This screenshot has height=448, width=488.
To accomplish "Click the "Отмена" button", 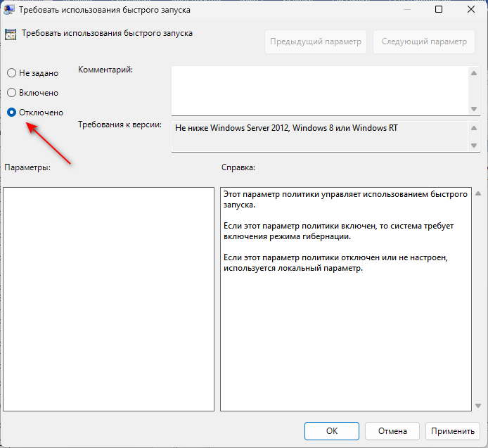I will tap(392, 431).
